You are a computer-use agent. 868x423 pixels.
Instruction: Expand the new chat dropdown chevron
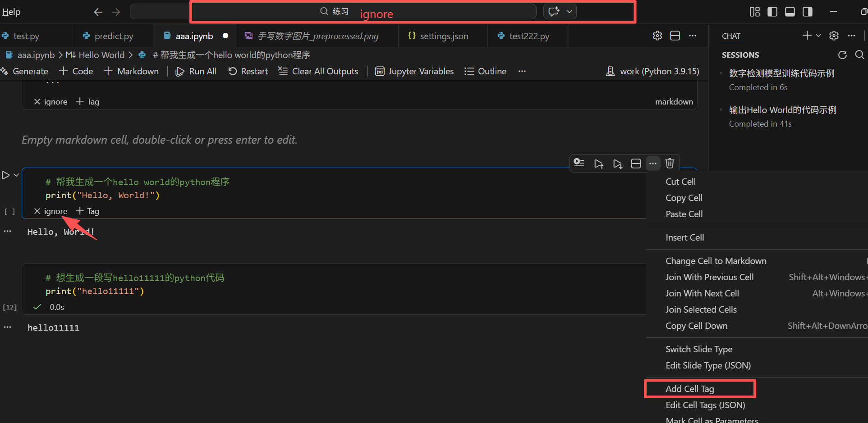click(818, 35)
